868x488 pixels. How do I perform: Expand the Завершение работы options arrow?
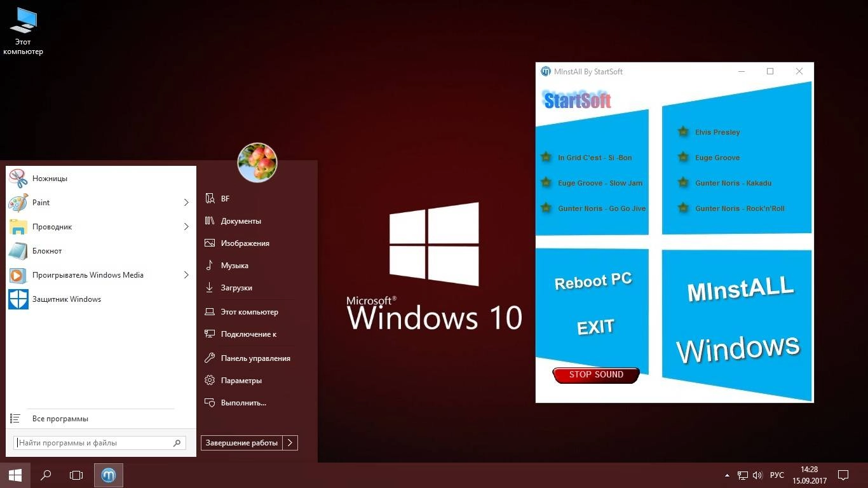(x=290, y=443)
